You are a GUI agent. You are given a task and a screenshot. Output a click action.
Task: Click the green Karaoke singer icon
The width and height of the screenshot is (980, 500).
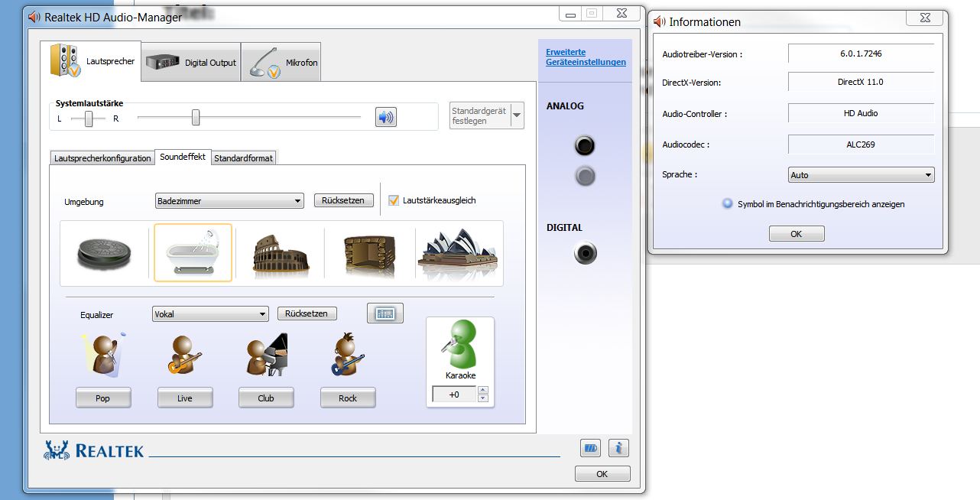point(460,345)
